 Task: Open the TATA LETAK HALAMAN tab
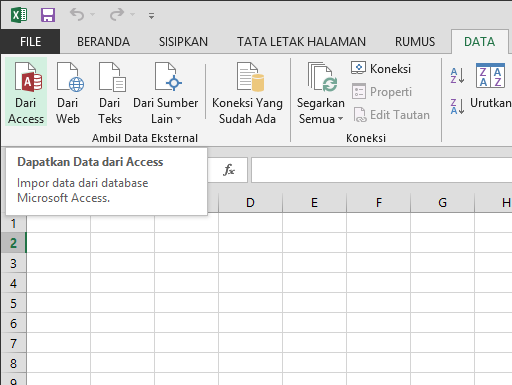301,42
